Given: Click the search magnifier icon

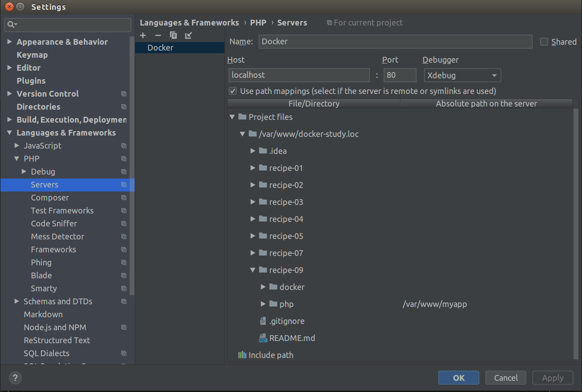Looking at the screenshot, I should click(x=12, y=25).
